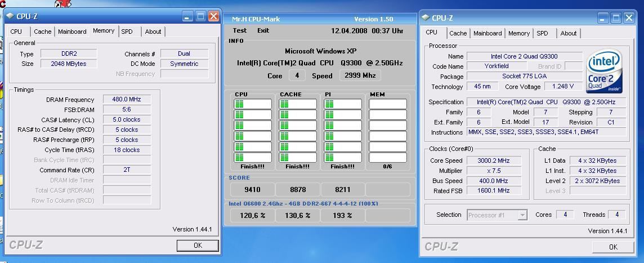Click Multiplier x 7.5 field
Image resolution: width=644 pixels, height=263 pixels.
494,171
